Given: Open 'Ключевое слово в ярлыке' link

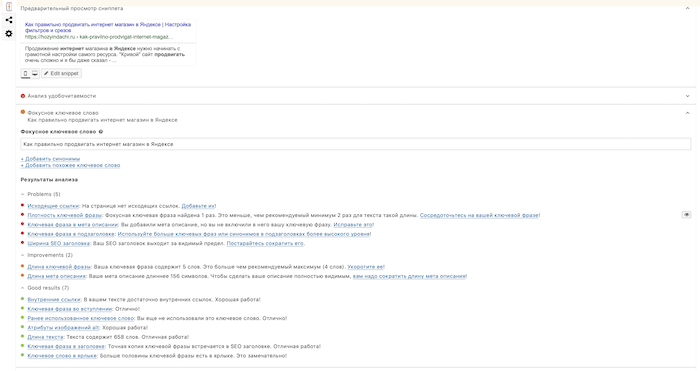Looking at the screenshot, I should [x=62, y=356].
